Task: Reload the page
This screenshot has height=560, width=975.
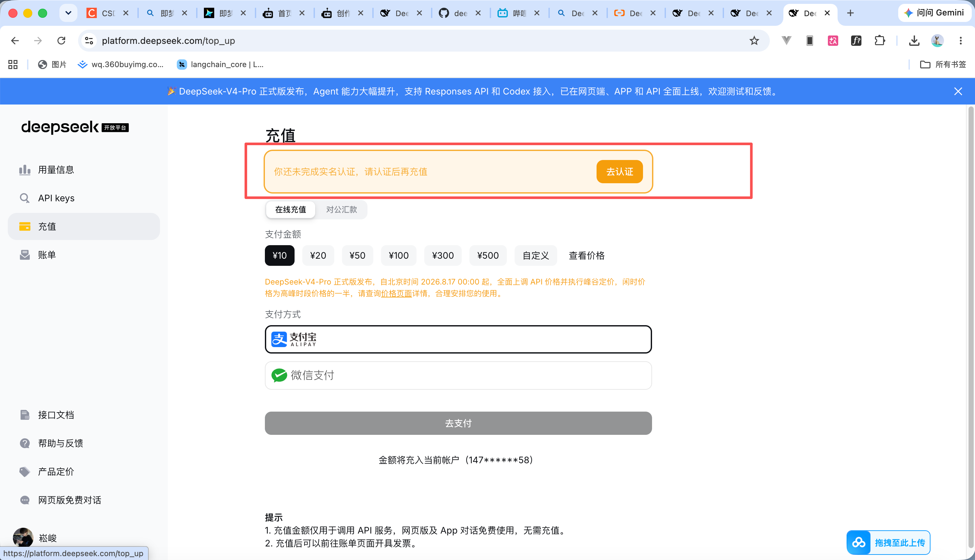Action: click(61, 40)
